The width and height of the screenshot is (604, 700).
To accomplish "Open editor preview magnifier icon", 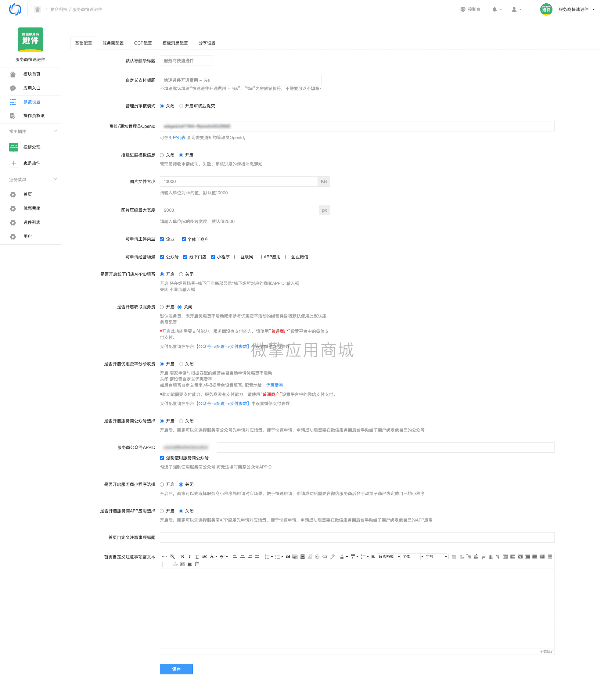I will coord(173,557).
